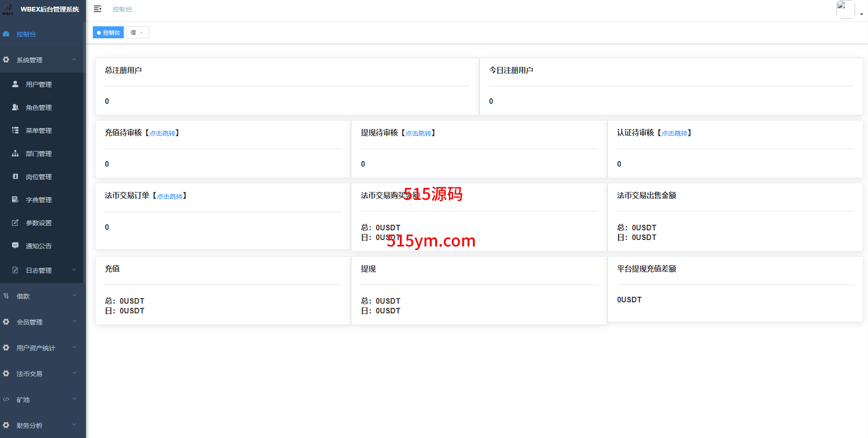Click the sidebar collapse hamburger icon
The image size is (868, 438).
pyautogui.click(x=97, y=9)
